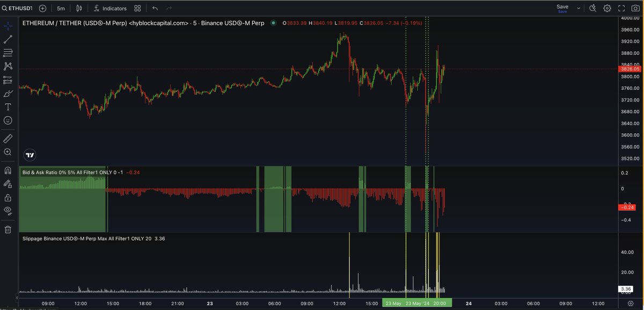
Task: Click the 3520.00 price axis label
Action: [630, 159]
